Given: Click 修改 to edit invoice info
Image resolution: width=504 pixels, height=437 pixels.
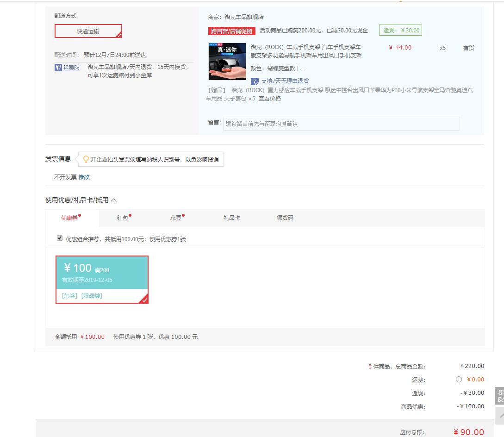Looking at the screenshot, I should click(x=84, y=177).
